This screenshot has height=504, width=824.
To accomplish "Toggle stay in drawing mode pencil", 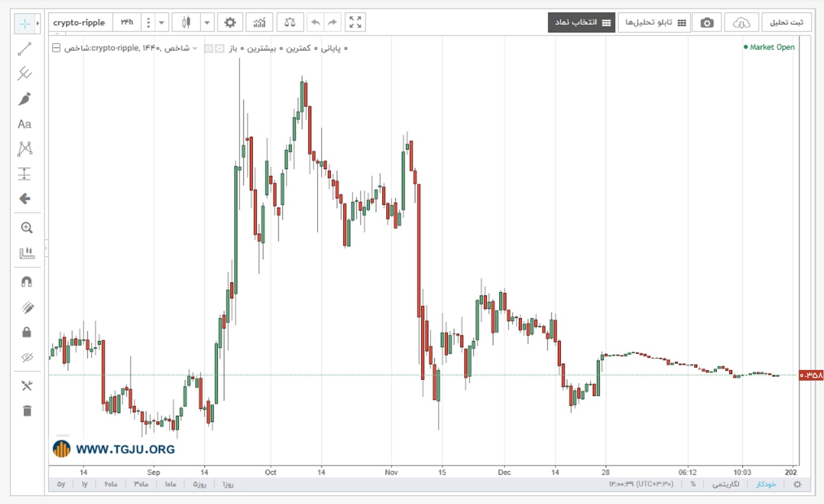I will coord(27,307).
